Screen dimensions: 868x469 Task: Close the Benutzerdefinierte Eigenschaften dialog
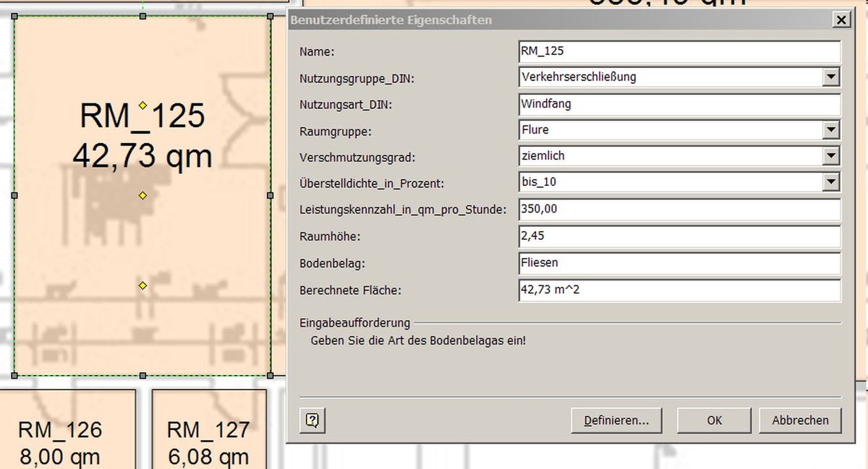(x=841, y=20)
